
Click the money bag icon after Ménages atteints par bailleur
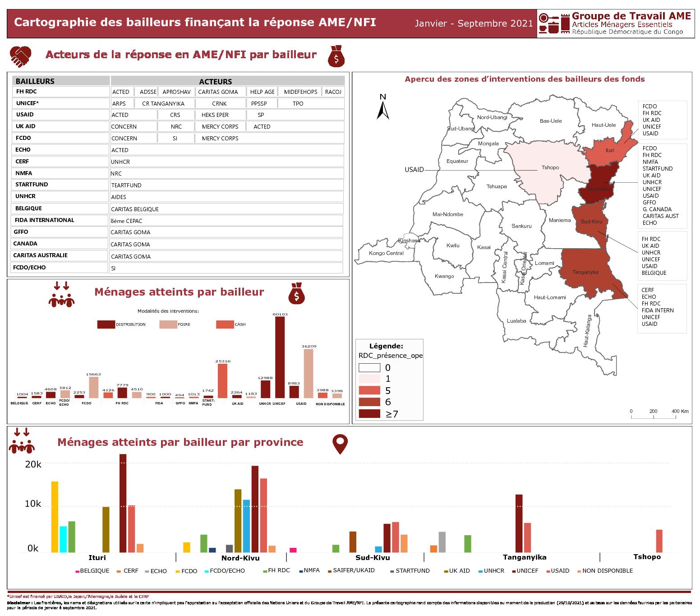[296, 293]
